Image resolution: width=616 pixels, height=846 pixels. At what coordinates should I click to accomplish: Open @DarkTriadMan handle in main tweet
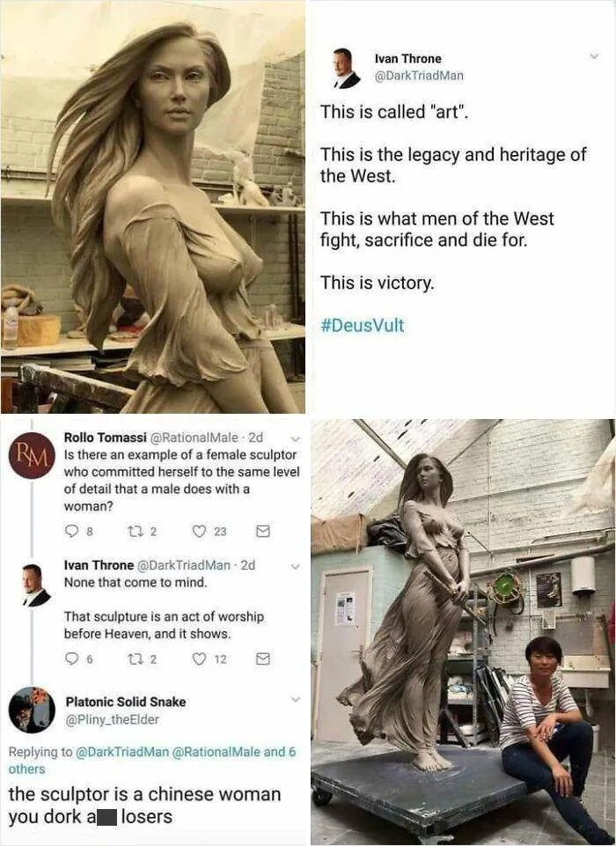pyautogui.click(x=419, y=76)
